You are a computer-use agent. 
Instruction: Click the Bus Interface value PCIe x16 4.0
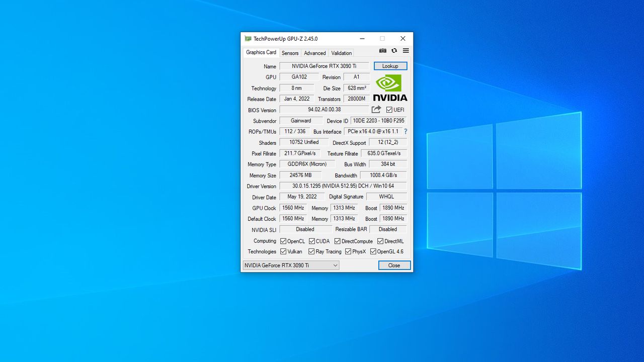click(373, 131)
